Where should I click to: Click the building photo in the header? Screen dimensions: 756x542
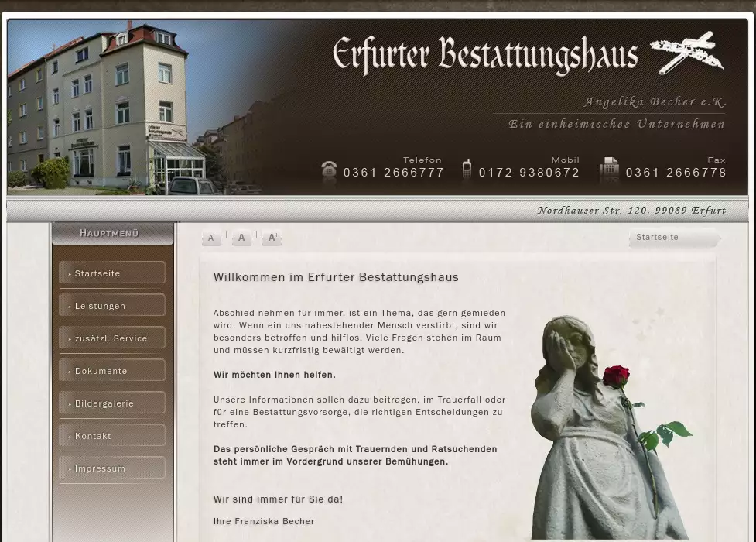click(x=108, y=108)
